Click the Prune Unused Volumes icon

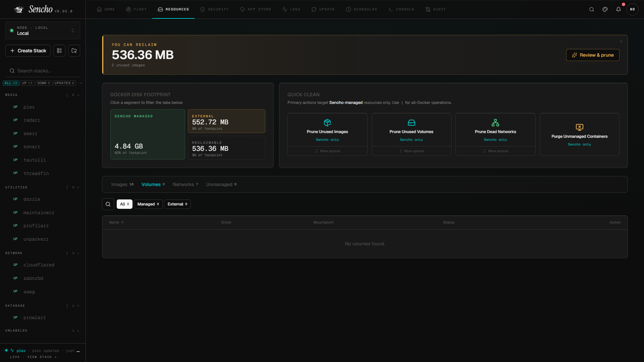pyautogui.click(x=411, y=123)
